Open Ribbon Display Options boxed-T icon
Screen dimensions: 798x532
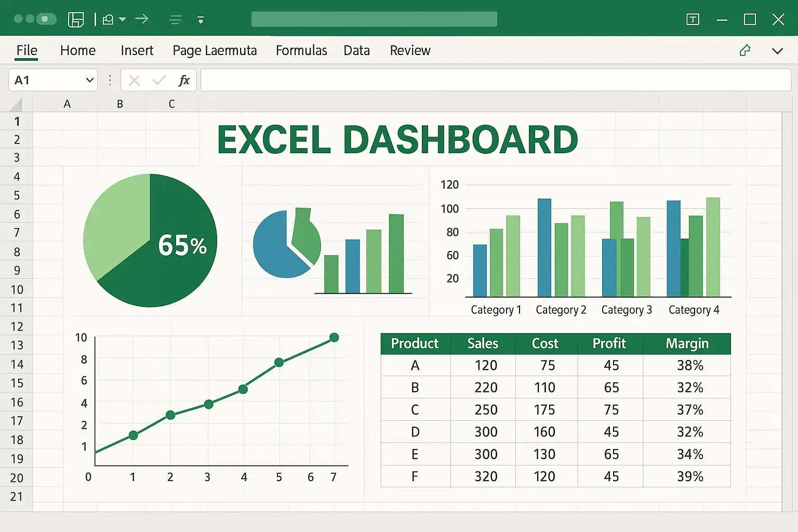[693, 20]
